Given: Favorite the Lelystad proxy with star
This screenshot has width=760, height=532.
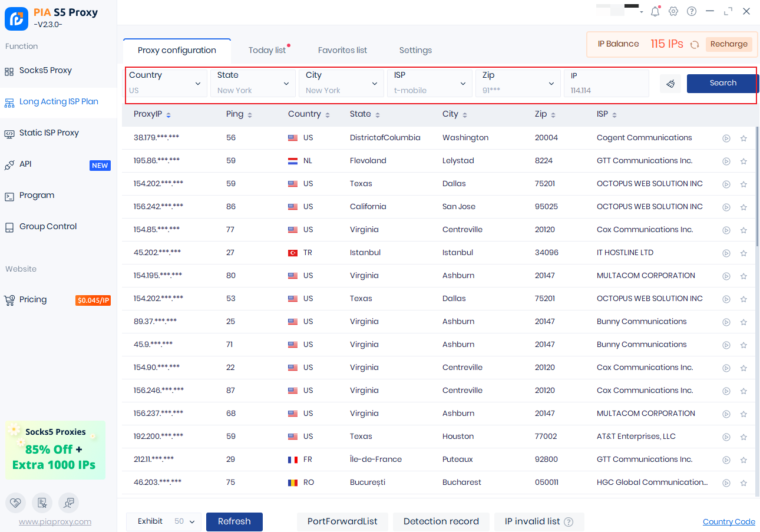Looking at the screenshot, I should [x=744, y=161].
